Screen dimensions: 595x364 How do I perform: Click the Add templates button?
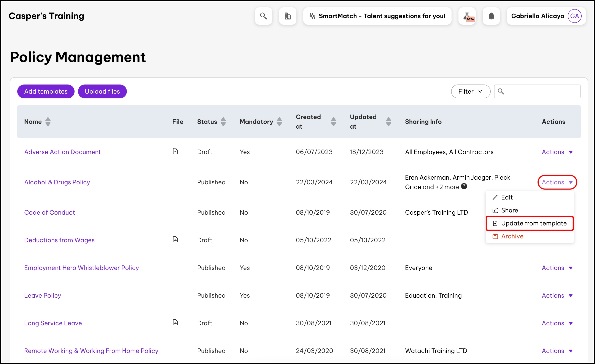[46, 92]
